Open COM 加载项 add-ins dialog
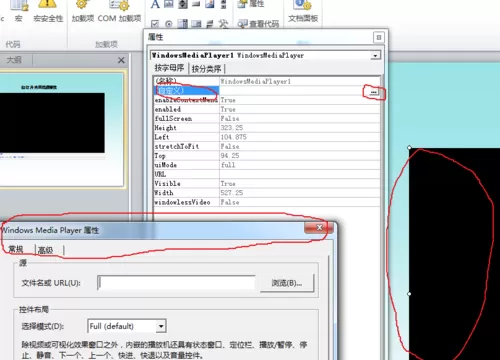500x360 pixels. (119, 11)
